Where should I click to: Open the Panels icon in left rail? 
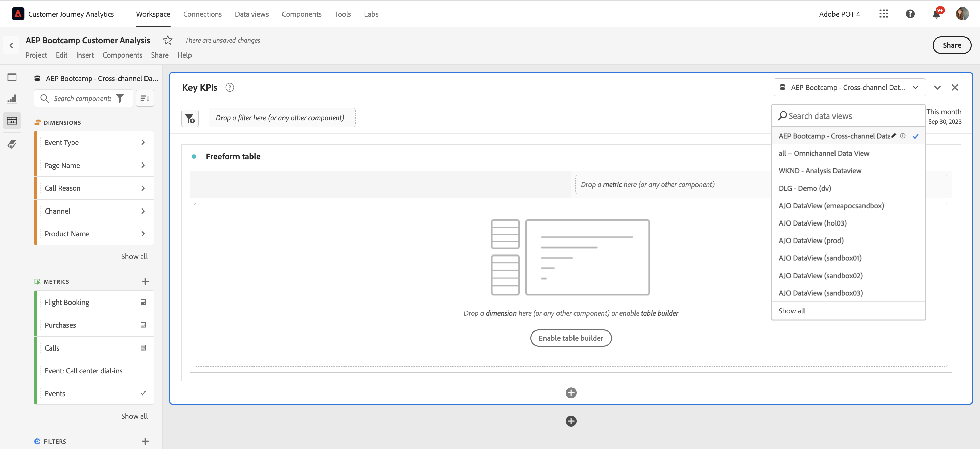[12, 77]
